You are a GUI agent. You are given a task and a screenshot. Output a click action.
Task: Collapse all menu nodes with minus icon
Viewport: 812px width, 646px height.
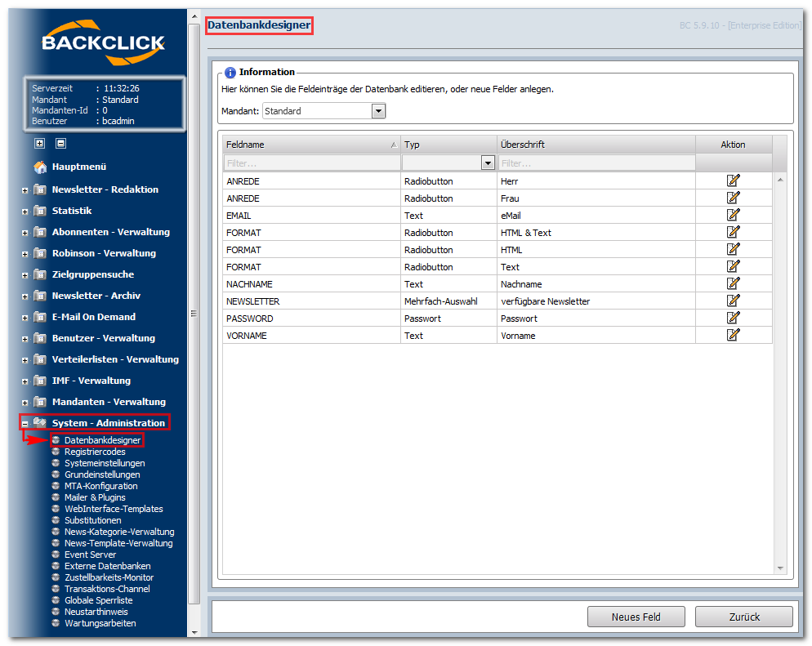coord(60,144)
